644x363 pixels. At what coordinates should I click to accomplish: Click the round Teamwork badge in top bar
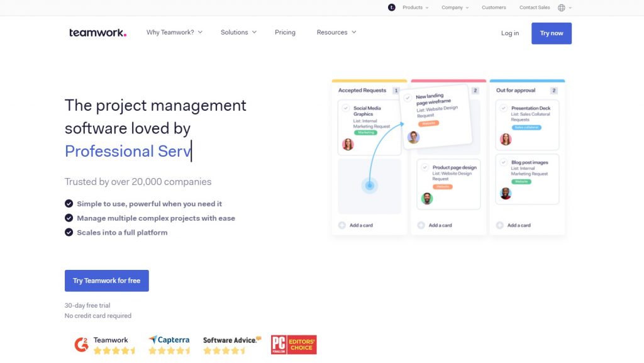[x=391, y=8]
